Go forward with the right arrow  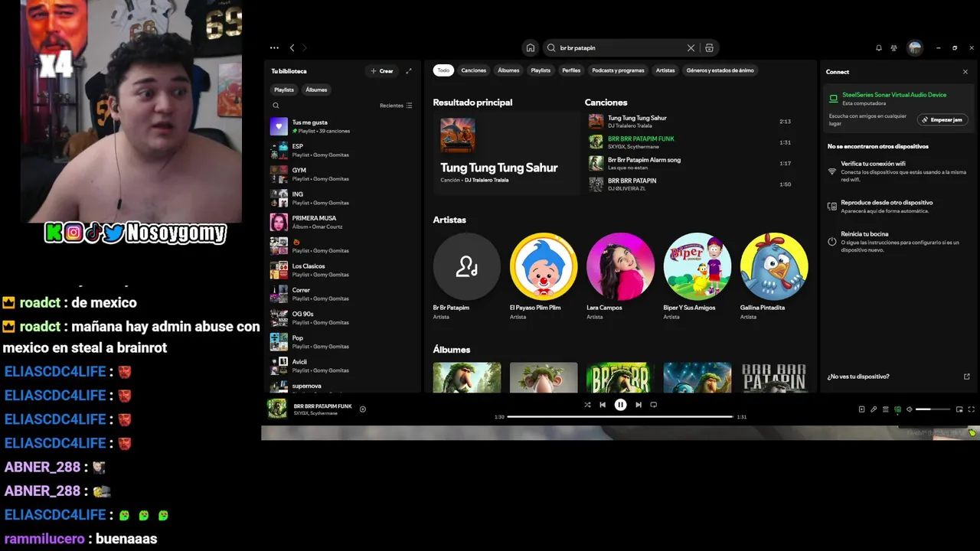click(304, 47)
